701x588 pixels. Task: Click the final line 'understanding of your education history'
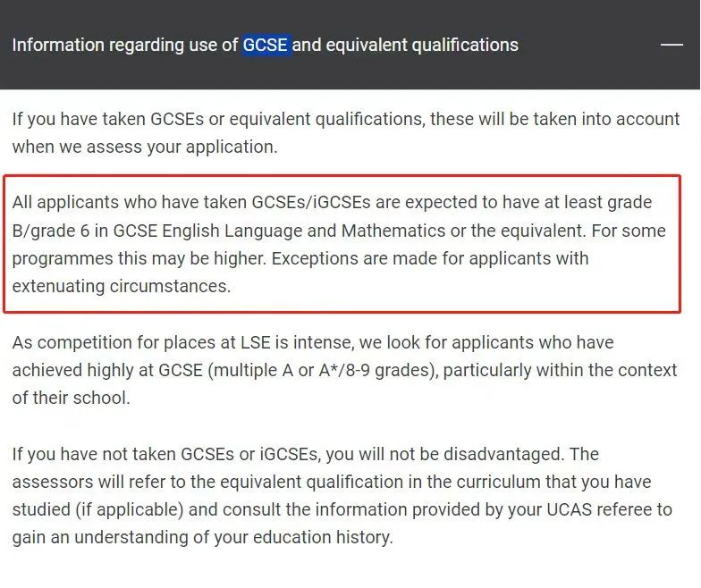coord(233,537)
